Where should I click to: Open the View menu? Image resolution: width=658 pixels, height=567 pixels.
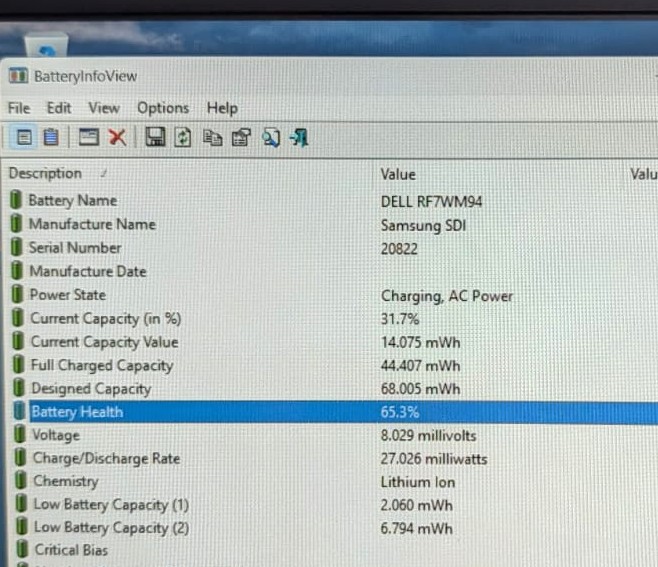(104, 108)
